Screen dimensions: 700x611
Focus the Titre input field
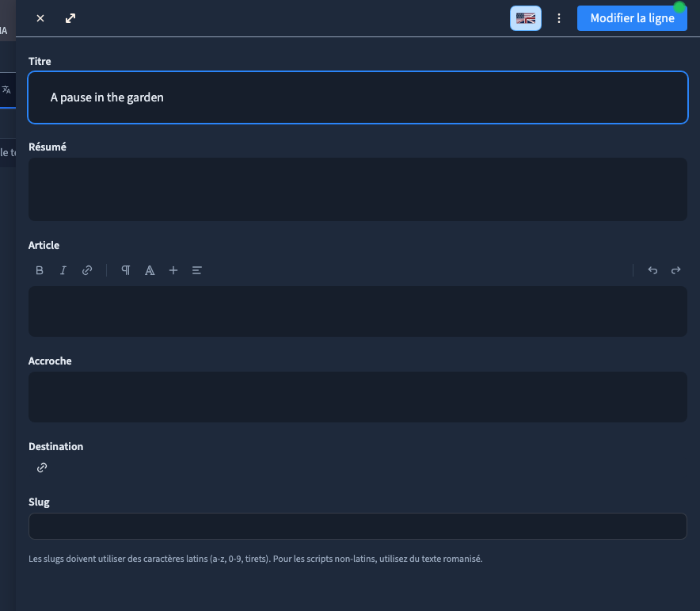click(358, 97)
